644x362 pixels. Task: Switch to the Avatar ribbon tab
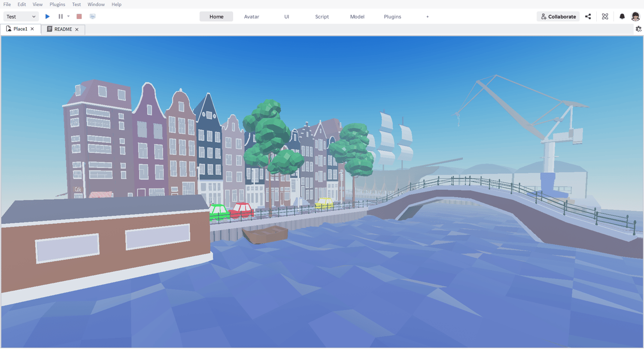tap(252, 16)
